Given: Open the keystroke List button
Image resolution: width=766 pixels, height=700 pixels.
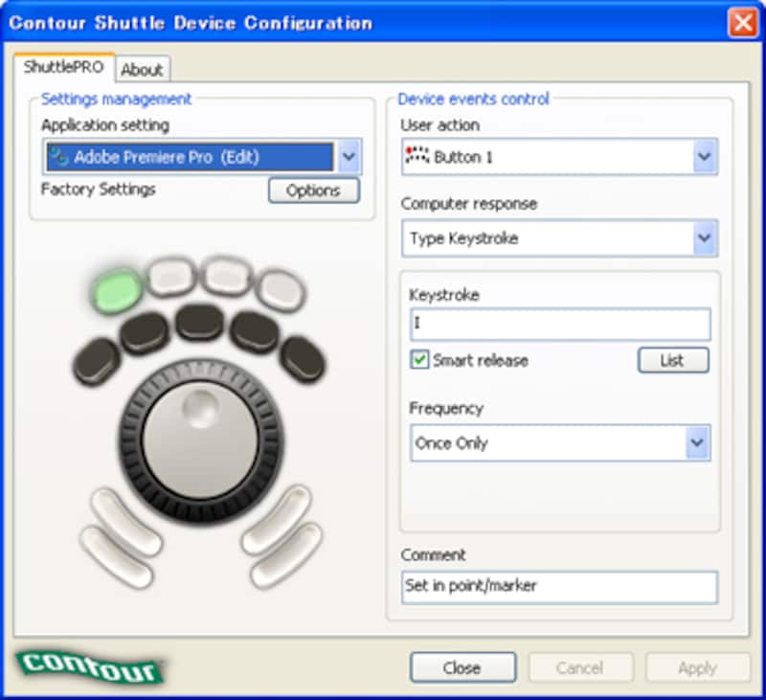Looking at the screenshot, I should (x=673, y=361).
